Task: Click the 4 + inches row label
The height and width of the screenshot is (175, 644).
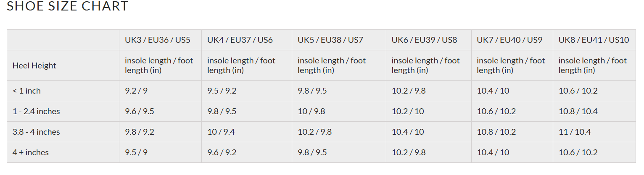Action: [x=31, y=152]
